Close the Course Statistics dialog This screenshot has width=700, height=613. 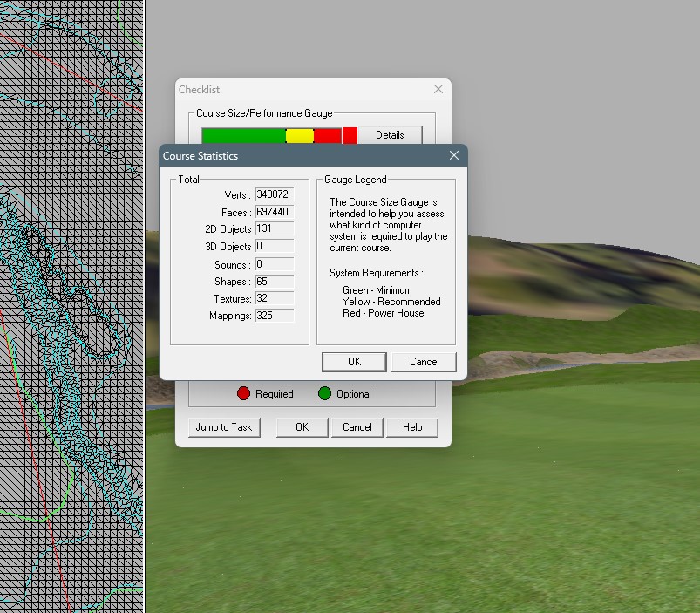[453, 156]
